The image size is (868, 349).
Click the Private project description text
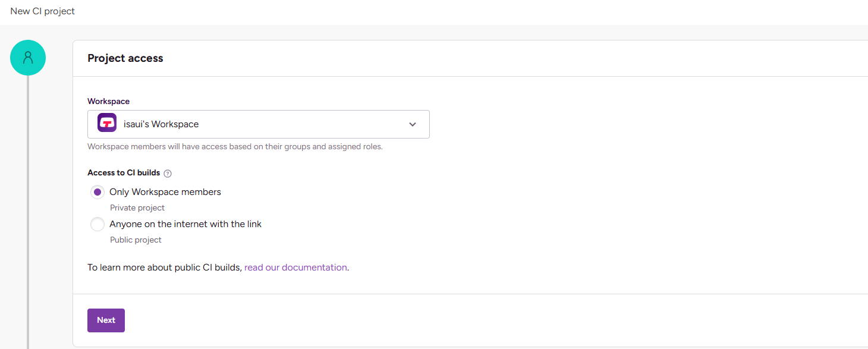click(x=137, y=208)
